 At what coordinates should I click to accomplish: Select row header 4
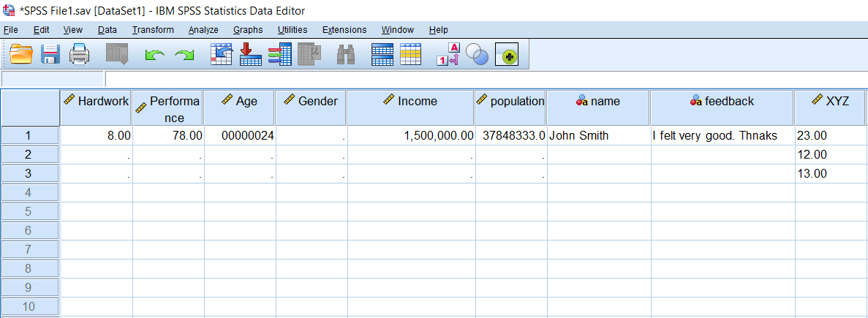(29, 192)
